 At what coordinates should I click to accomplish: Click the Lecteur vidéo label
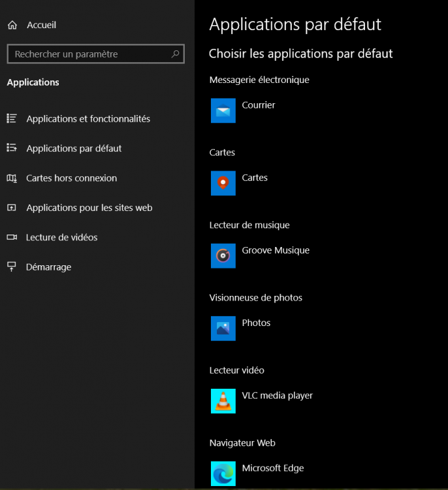[x=236, y=370]
